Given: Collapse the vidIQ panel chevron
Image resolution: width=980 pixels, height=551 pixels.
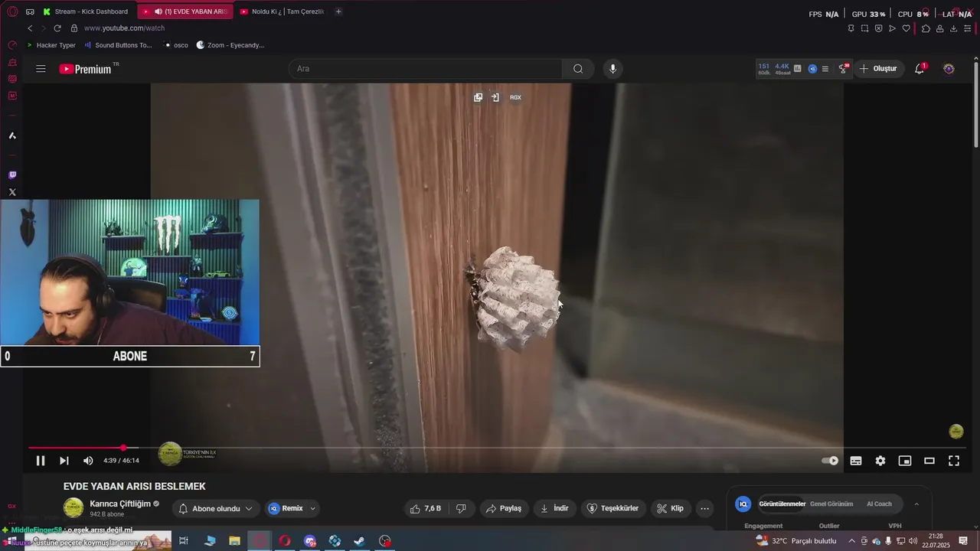Looking at the screenshot, I should point(916,504).
